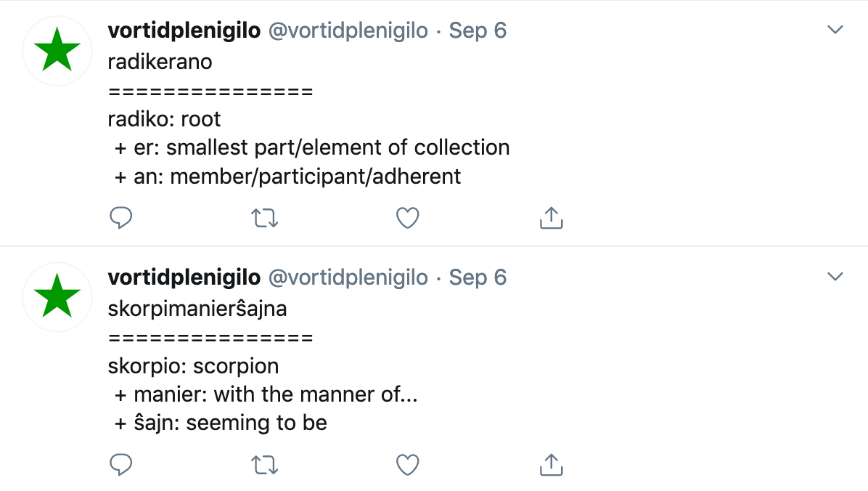Reply to the skorpimanierŝajna tweet
868x491 pixels.
(x=120, y=464)
